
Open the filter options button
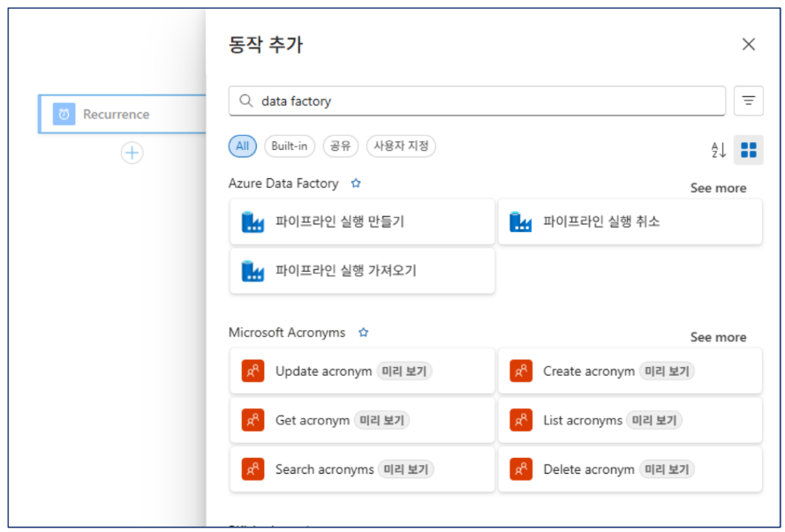[749, 101]
